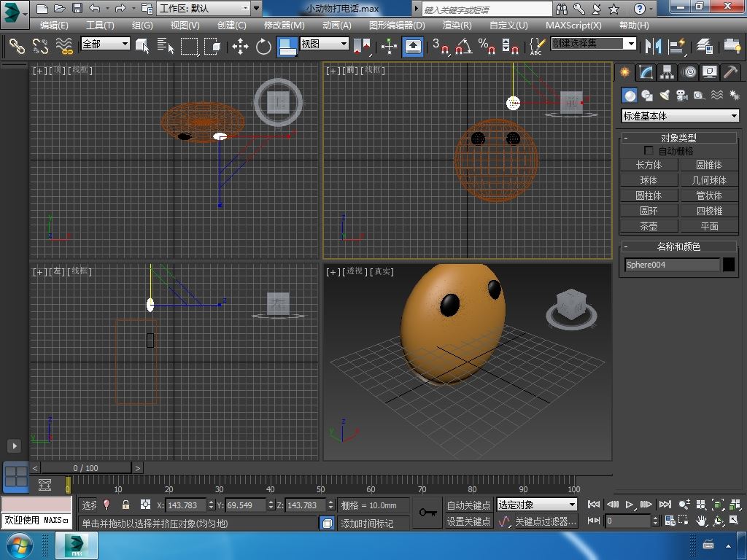This screenshot has height=560, width=747.
Task: Open the Layer Manager icon
Action: (x=705, y=46)
